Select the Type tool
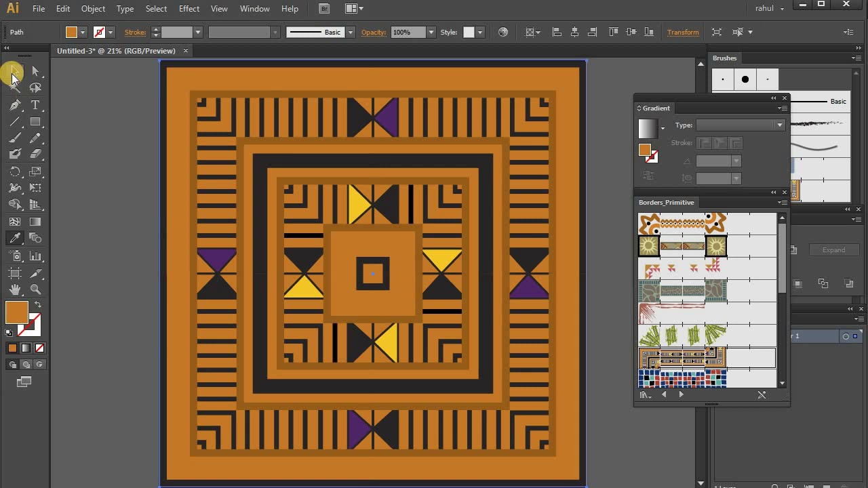Viewport: 868px width, 488px height. [x=35, y=105]
